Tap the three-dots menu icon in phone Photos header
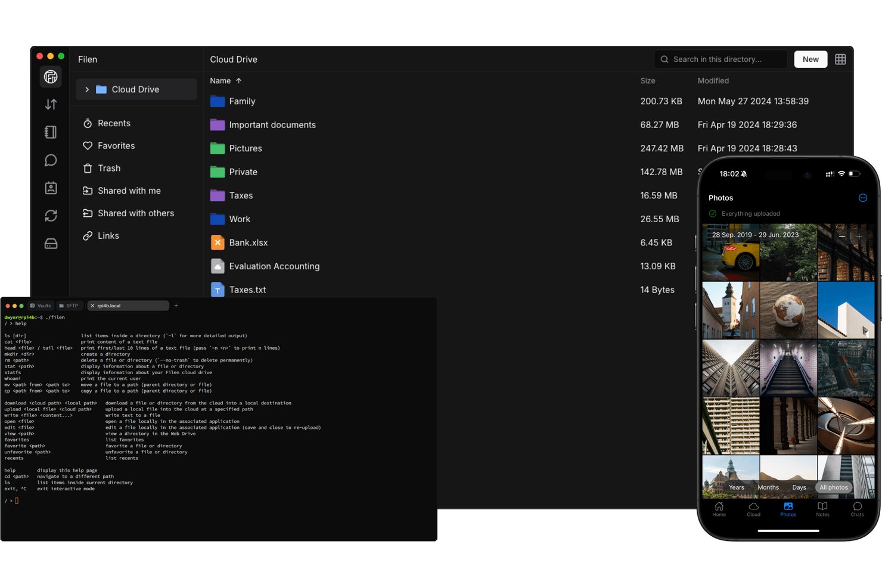This screenshot has height=588, width=882. coord(862,198)
